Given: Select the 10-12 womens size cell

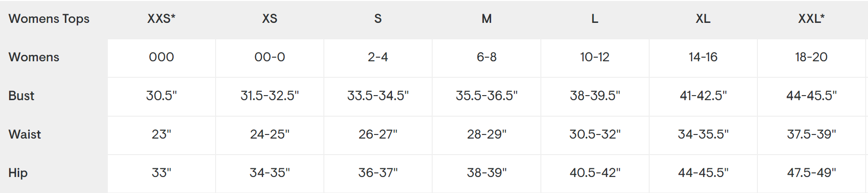Looking at the screenshot, I should pyautogui.click(x=595, y=57).
